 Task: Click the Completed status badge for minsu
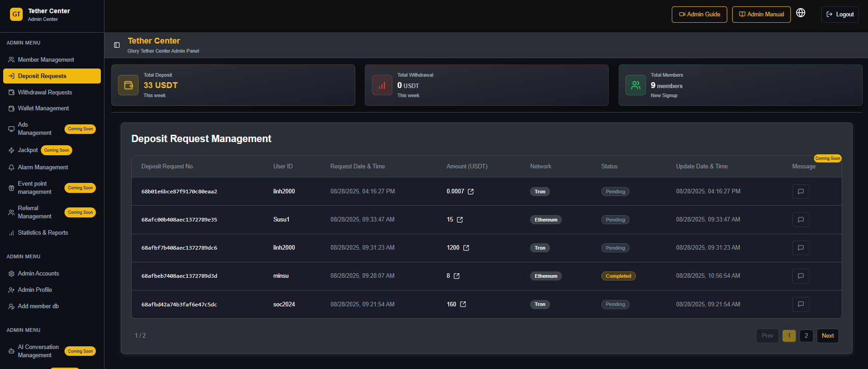pos(618,276)
